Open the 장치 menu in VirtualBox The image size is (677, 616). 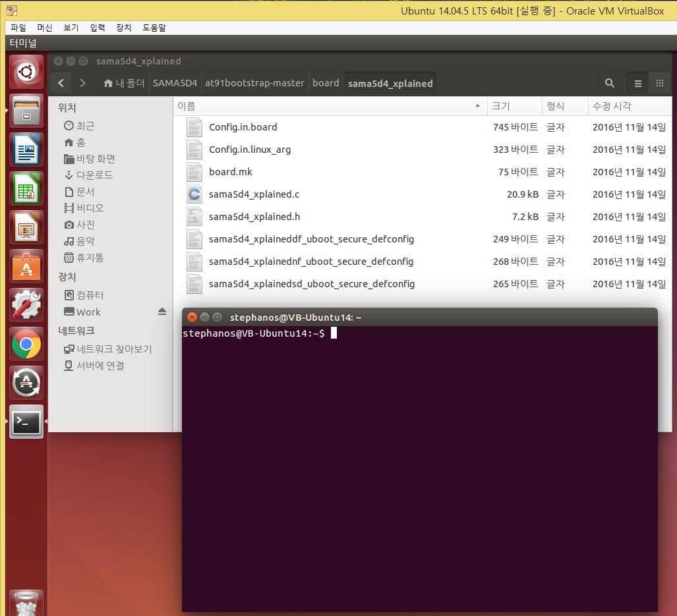(123, 28)
